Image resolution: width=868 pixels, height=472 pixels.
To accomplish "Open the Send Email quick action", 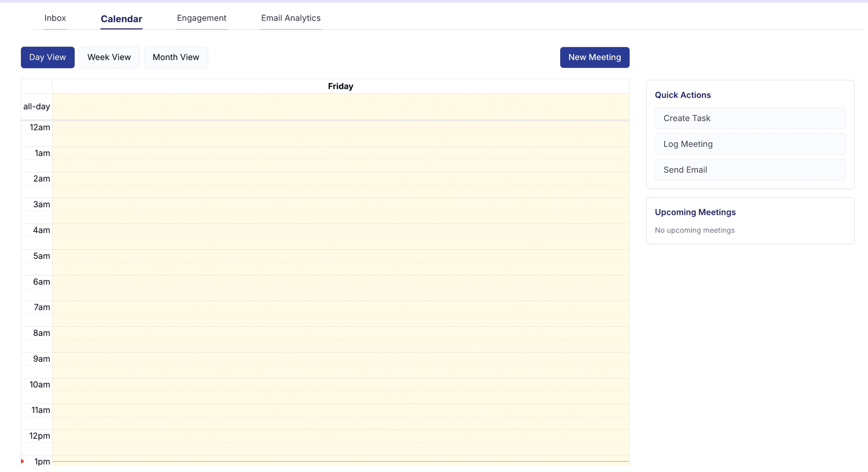I will tap(750, 169).
